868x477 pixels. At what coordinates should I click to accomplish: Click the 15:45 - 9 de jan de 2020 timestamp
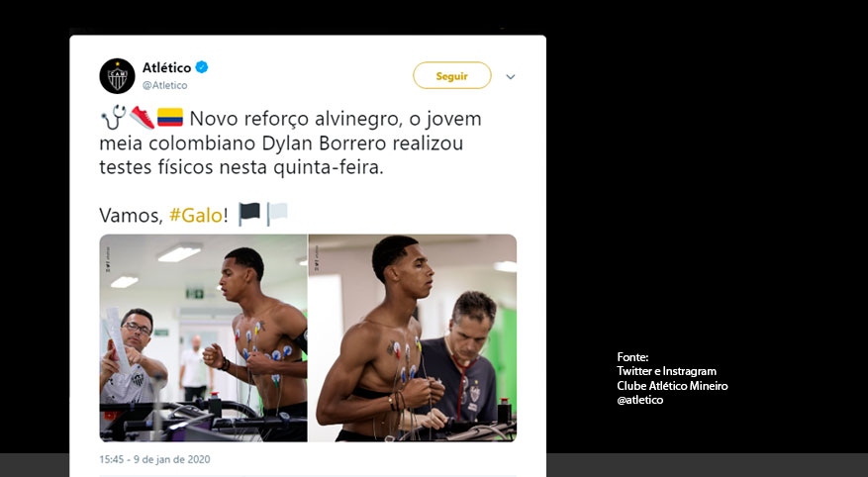tap(154, 459)
